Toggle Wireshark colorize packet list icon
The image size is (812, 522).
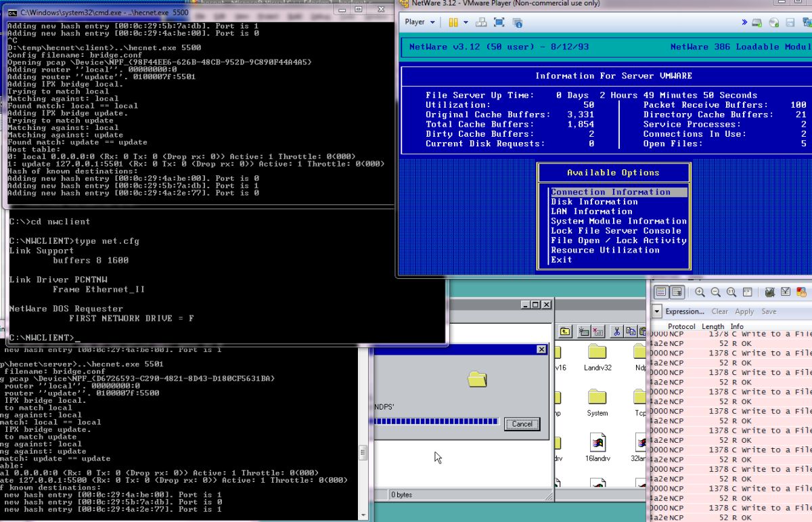tap(660, 292)
